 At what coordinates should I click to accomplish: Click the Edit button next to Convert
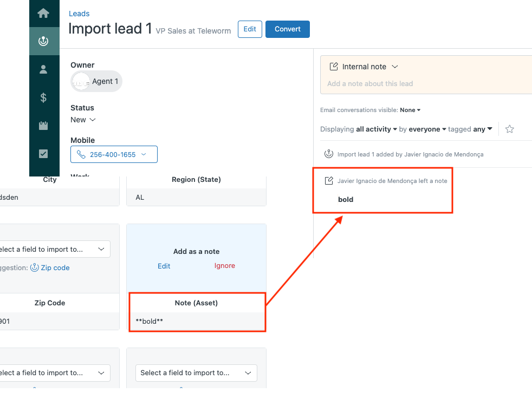click(x=250, y=29)
